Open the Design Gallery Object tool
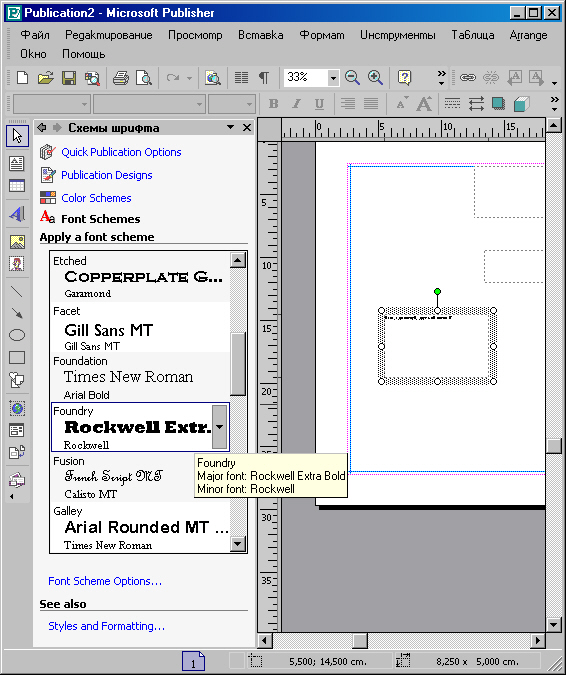 (17, 480)
